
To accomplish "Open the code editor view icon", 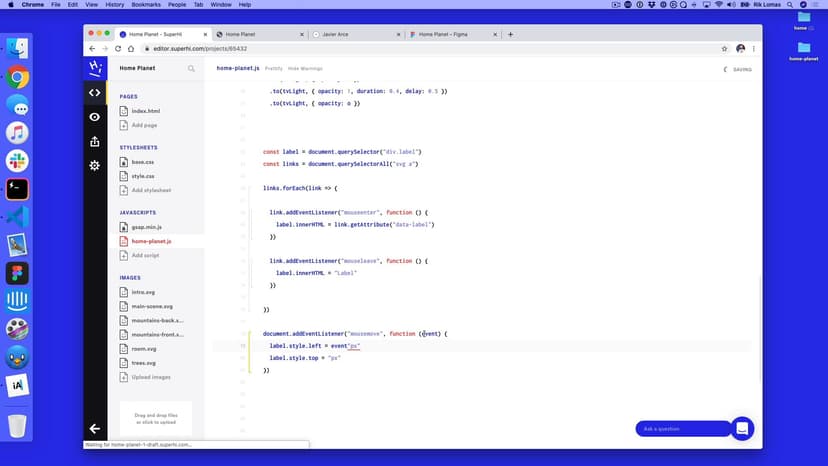I will pos(94,93).
